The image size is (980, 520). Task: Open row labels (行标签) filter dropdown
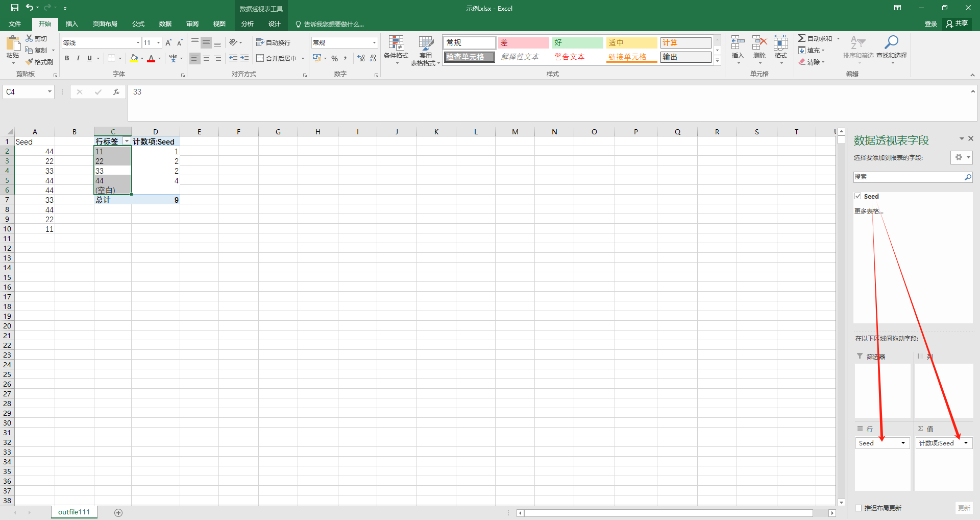(x=127, y=141)
